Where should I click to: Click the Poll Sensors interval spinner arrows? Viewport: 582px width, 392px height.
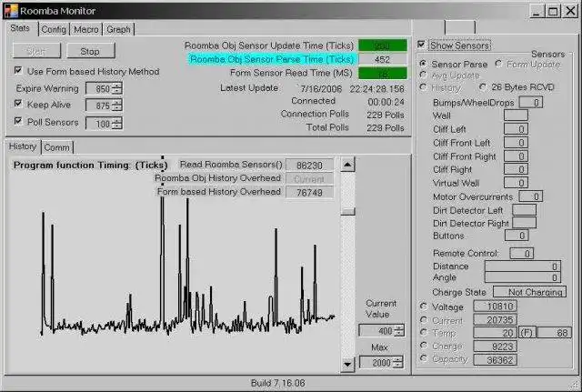click(x=117, y=124)
